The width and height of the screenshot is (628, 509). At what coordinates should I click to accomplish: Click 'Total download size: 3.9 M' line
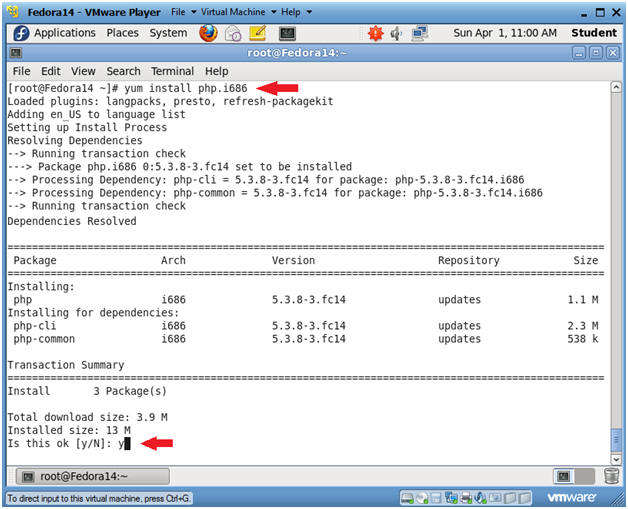[x=87, y=417]
